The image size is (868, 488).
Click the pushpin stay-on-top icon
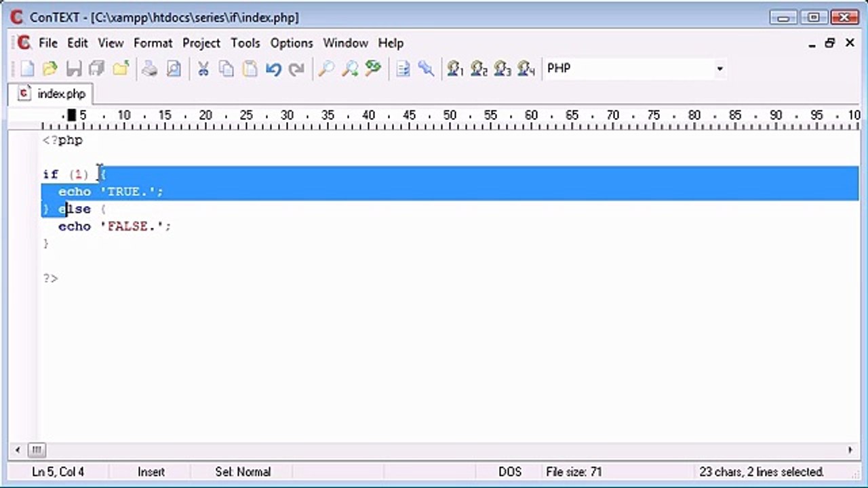coord(426,68)
